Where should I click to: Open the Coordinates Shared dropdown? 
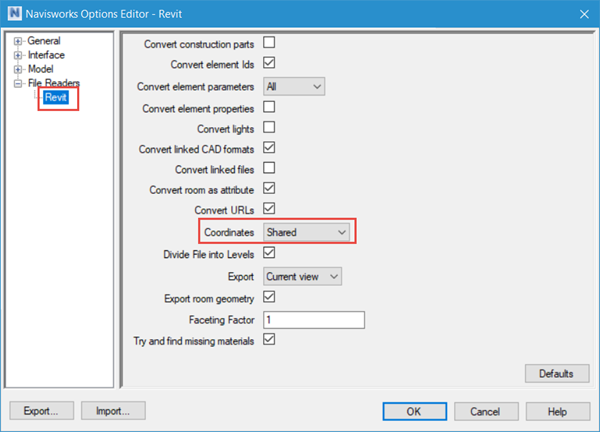(x=306, y=232)
